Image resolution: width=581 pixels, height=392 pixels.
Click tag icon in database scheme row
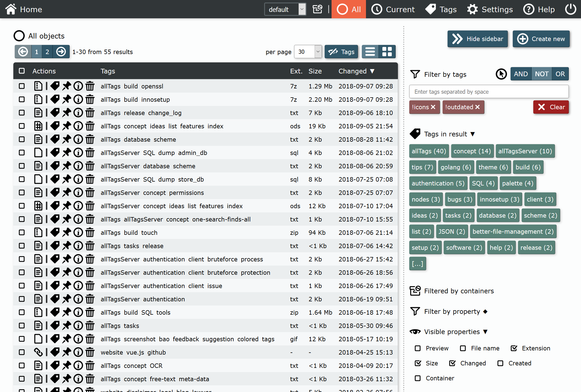point(55,139)
